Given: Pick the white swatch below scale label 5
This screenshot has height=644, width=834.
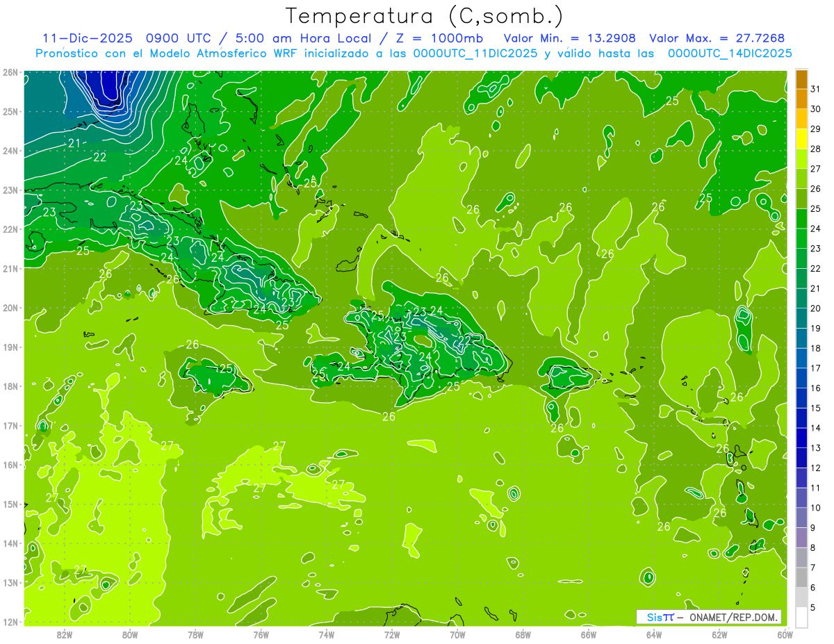Looking at the screenshot, I should [801, 617].
